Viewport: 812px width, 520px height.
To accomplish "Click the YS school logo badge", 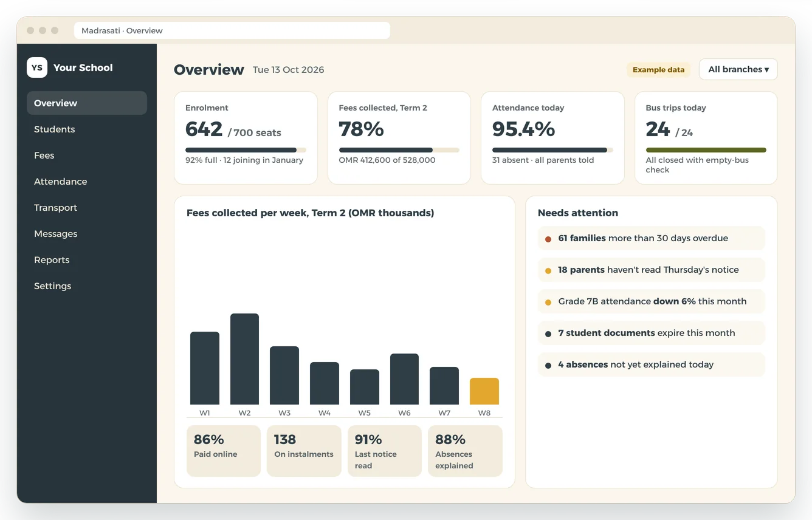I will [x=37, y=67].
